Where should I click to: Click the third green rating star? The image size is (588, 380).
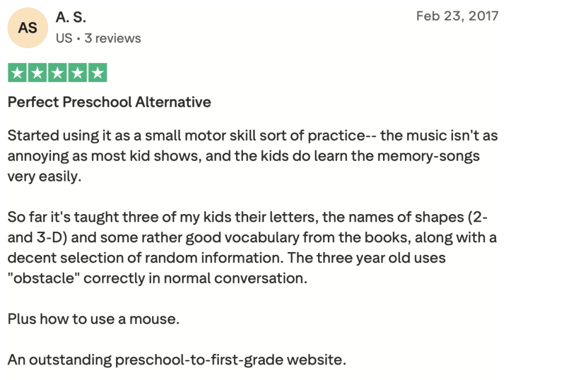point(57,73)
